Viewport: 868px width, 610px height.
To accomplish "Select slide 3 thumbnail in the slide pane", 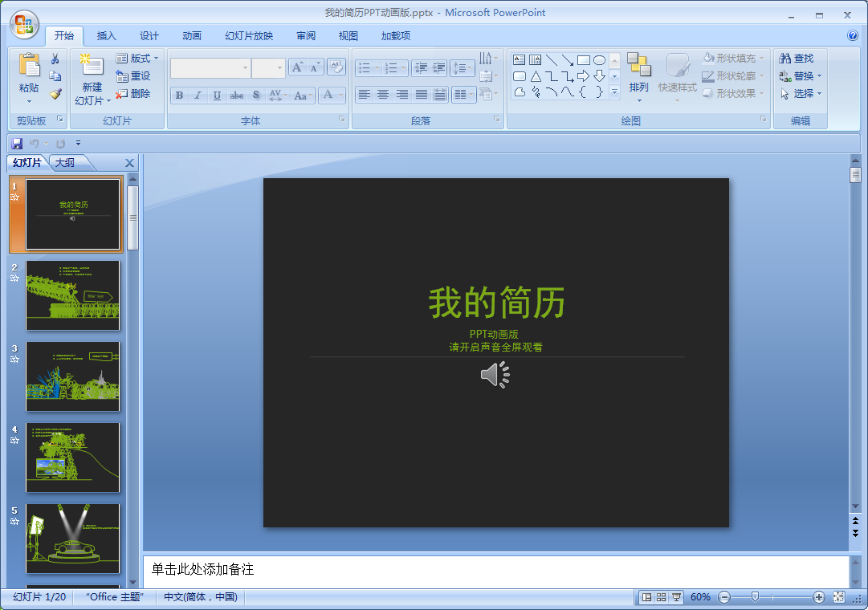I will point(72,376).
